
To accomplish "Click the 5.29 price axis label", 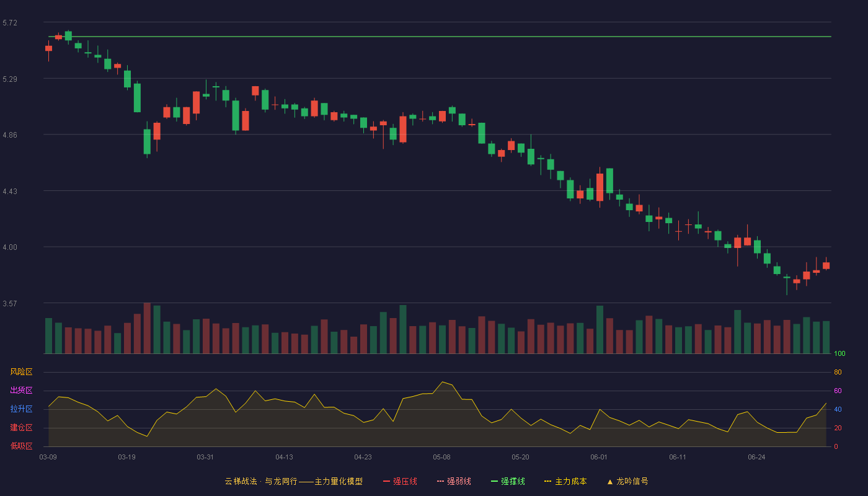I will pyautogui.click(x=10, y=79).
